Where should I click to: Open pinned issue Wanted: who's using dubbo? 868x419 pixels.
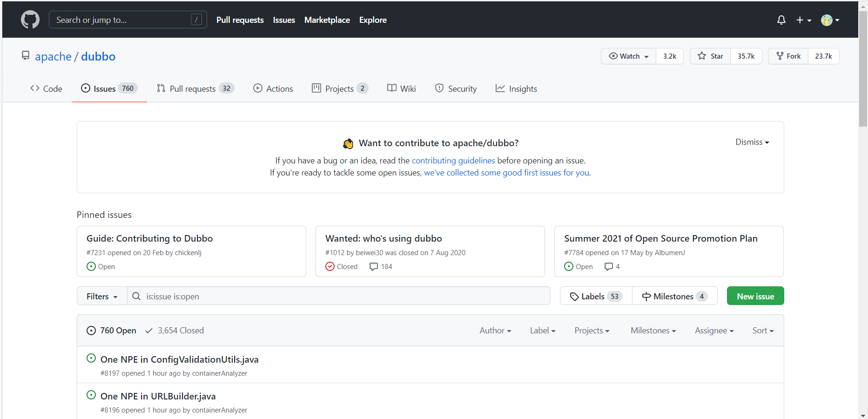pos(384,238)
